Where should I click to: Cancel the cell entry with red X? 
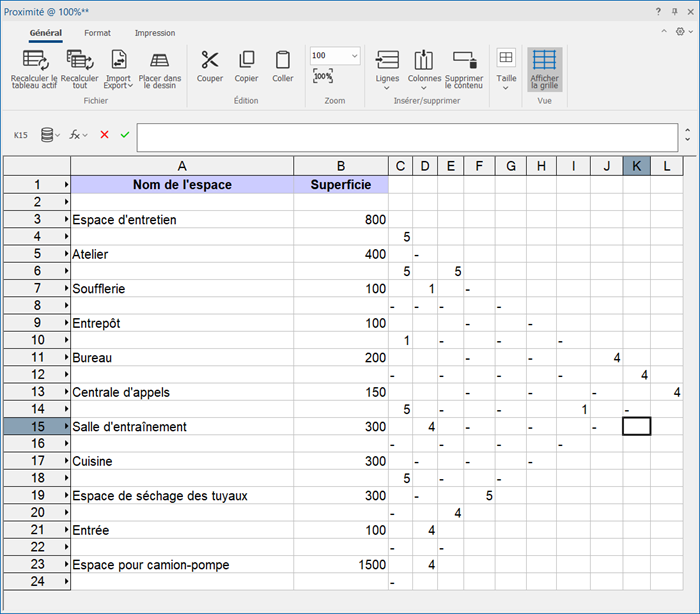[104, 134]
